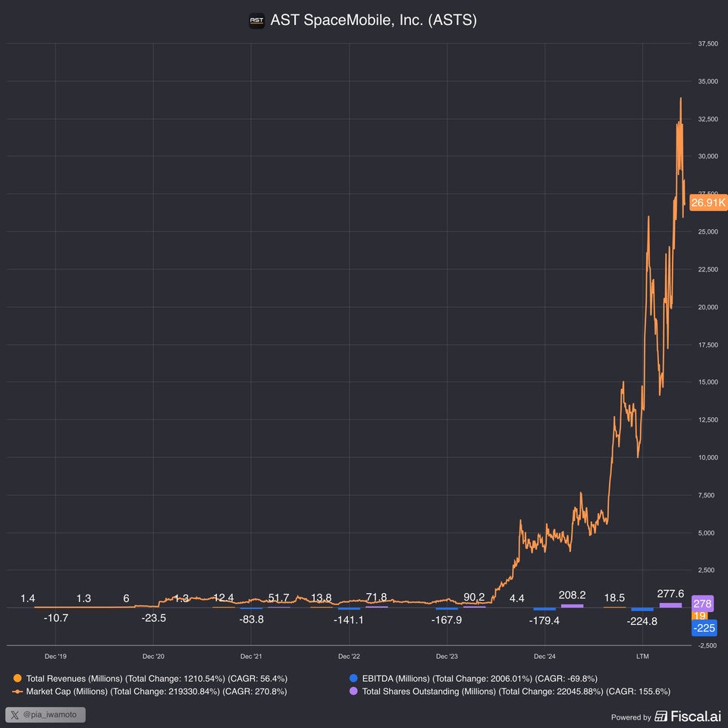This screenshot has height=728, width=728.
Task: Toggle the Total Revenues (Millions) legend label
Action: click(156, 678)
